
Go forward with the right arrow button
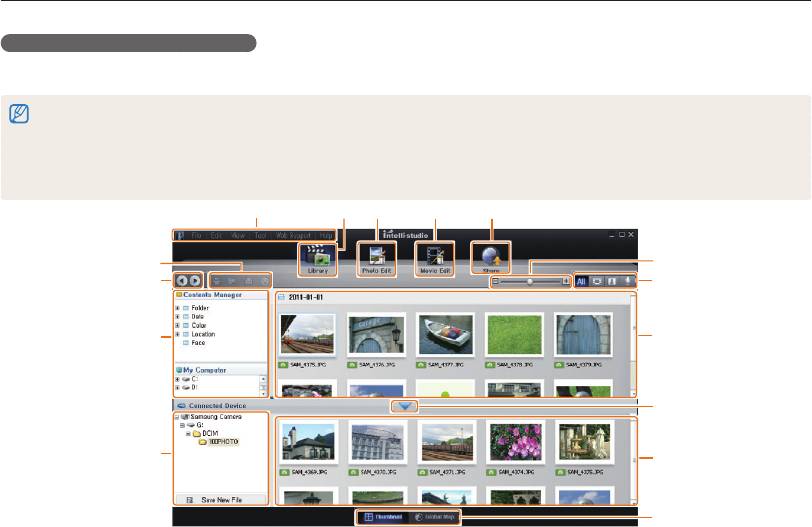coord(196,282)
